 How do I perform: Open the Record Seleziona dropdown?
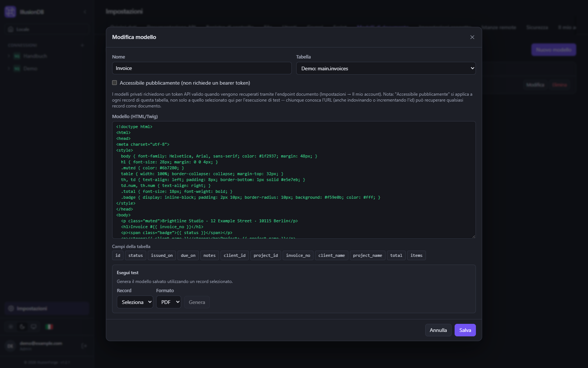point(135,302)
